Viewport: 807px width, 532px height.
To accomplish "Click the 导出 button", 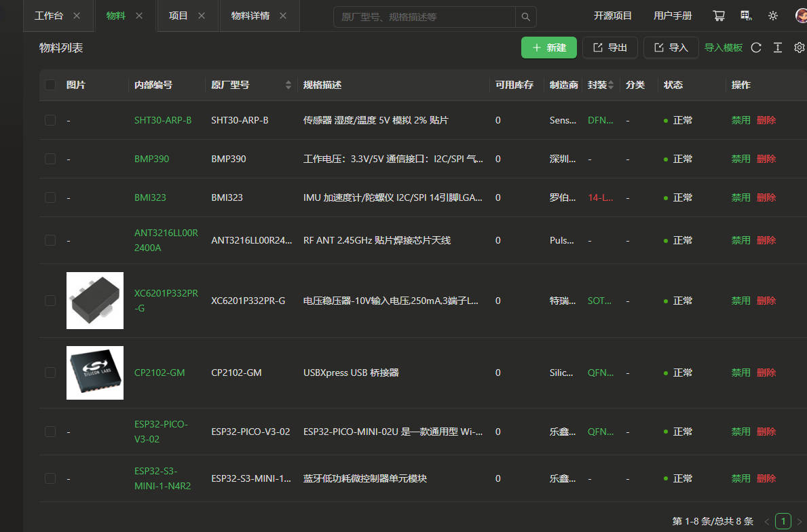I will click(x=610, y=48).
